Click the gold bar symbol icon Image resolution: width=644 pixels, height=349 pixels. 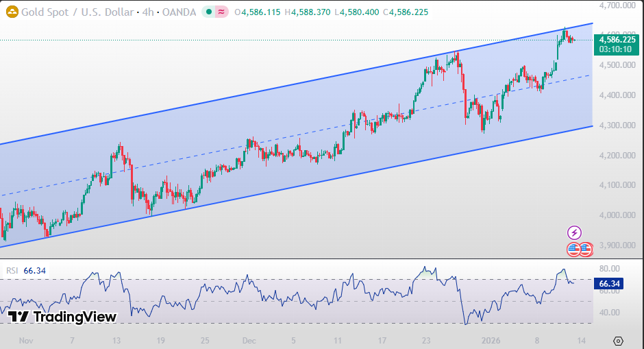11,12
